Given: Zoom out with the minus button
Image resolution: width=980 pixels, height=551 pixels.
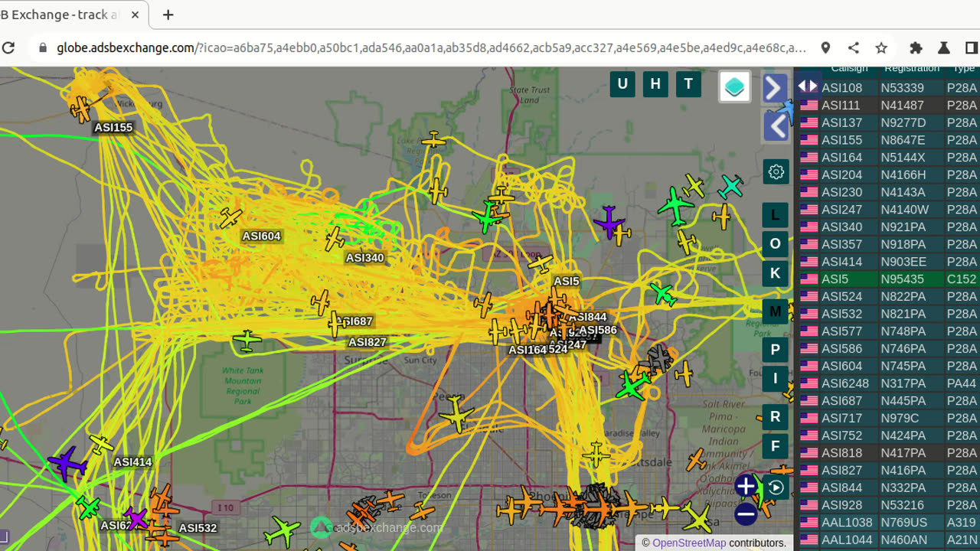Looking at the screenshot, I should click(x=746, y=515).
